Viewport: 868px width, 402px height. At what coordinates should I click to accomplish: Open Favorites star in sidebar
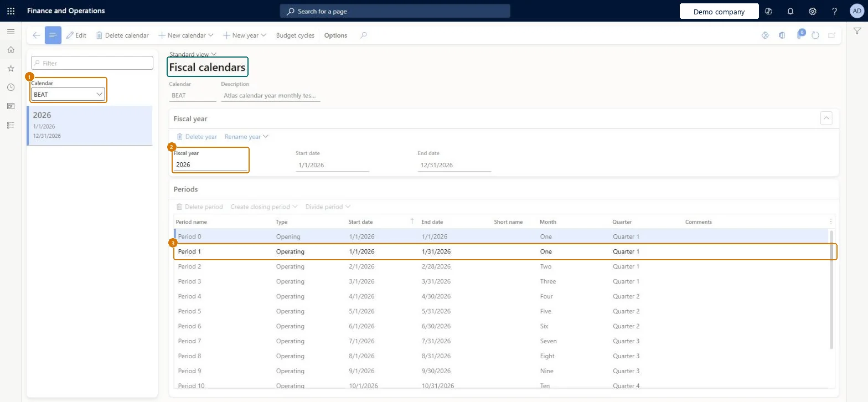[x=11, y=69]
